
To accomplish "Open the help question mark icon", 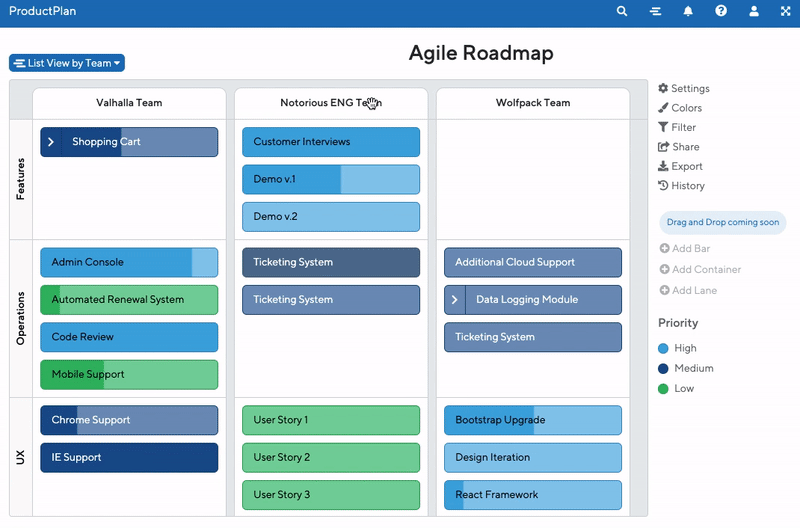I will click(x=721, y=11).
